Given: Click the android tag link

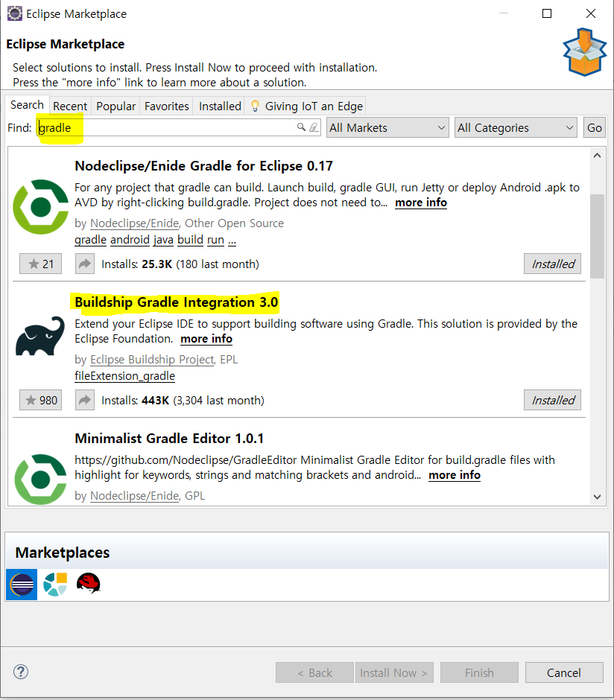Looking at the screenshot, I should point(130,240).
